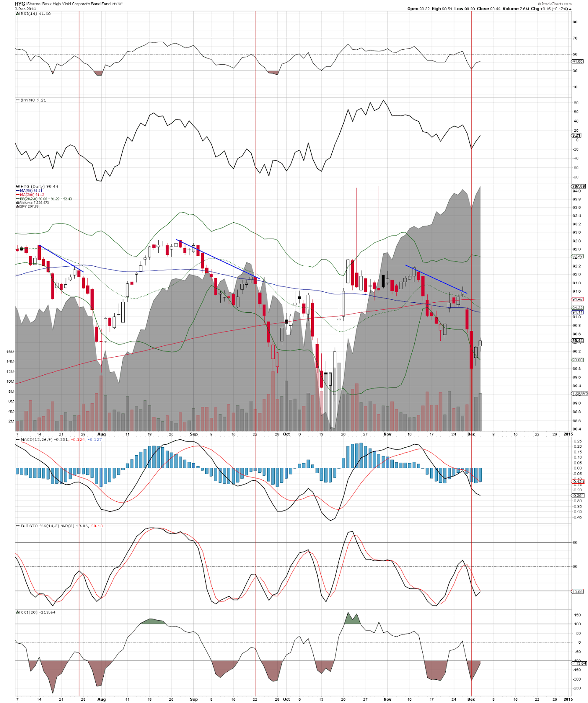Image resolution: width=588 pixels, height=703 pixels.
Task: Click the 92.43 upper band tag on the price scale
Action: tap(577, 256)
